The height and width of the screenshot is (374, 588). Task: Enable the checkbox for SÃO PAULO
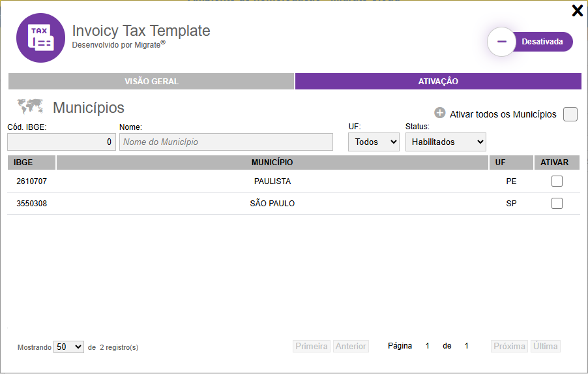tap(557, 204)
